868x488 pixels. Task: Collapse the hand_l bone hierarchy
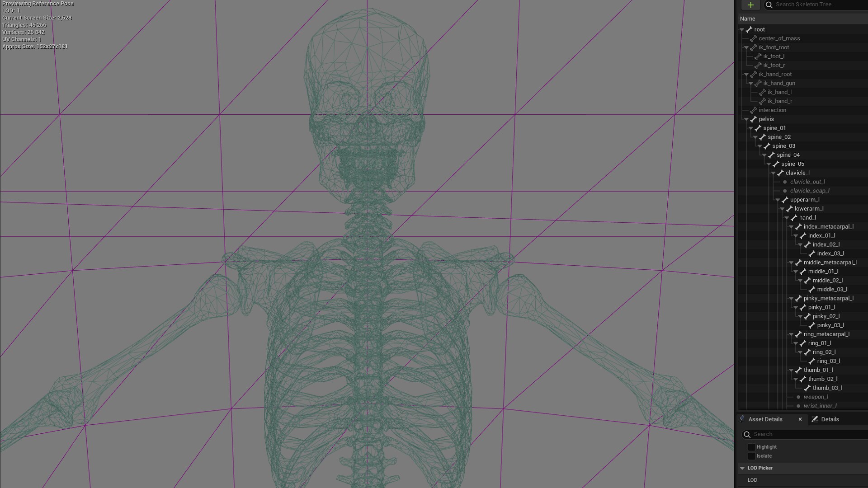[787, 217]
